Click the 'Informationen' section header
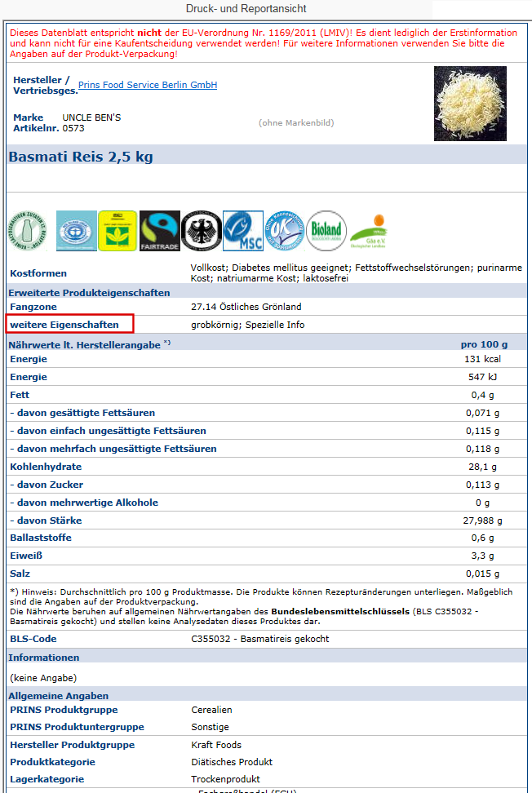This screenshot has height=793, width=532. tap(44, 657)
